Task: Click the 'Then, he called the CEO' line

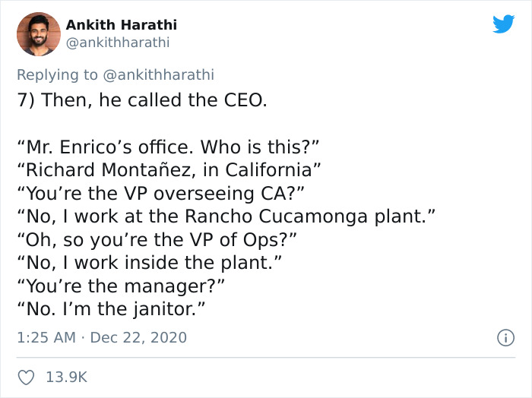Action: tap(142, 99)
